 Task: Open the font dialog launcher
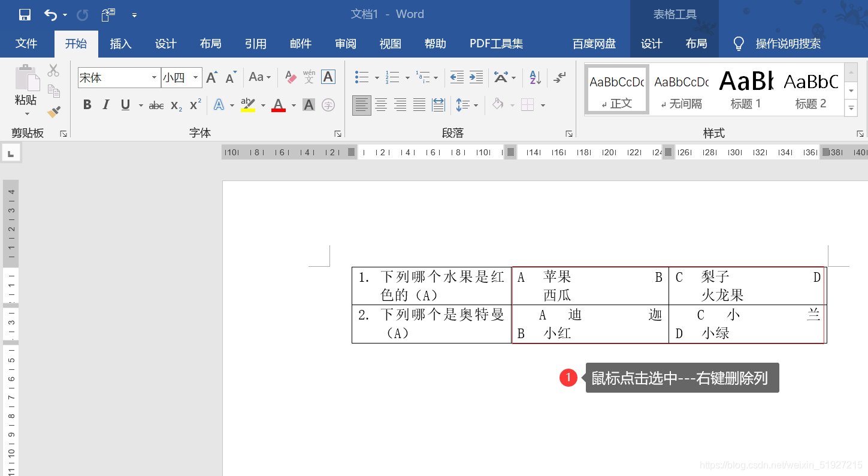[x=338, y=134]
